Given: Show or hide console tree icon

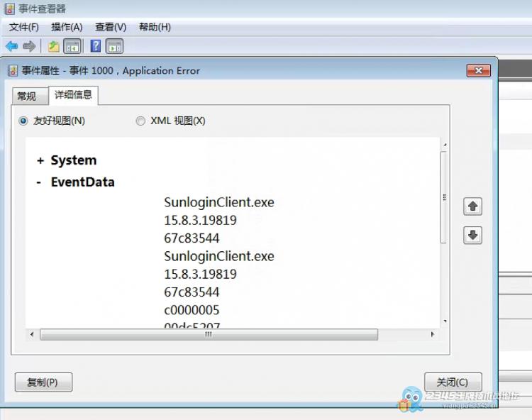Looking at the screenshot, I should click(72, 46).
